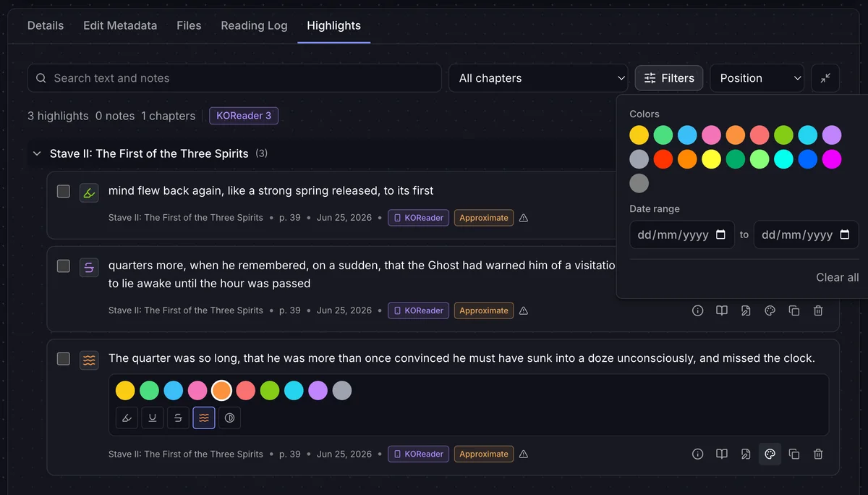Image resolution: width=868 pixels, height=495 pixels.
Task: Filter by lavender purple in Filters panel
Action: pyautogui.click(x=832, y=135)
